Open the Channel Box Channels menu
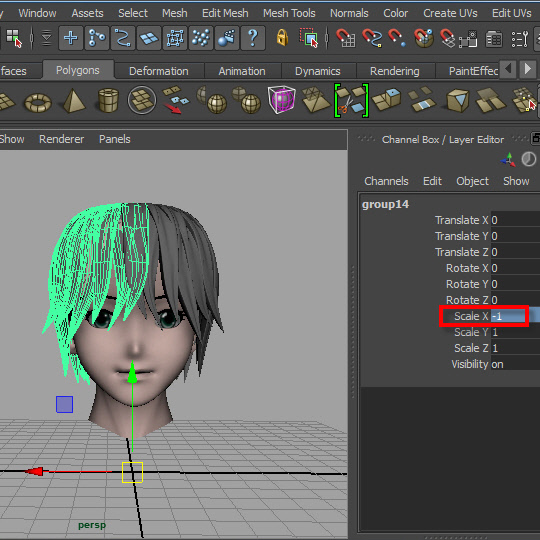Image resolution: width=540 pixels, height=540 pixels. click(386, 181)
